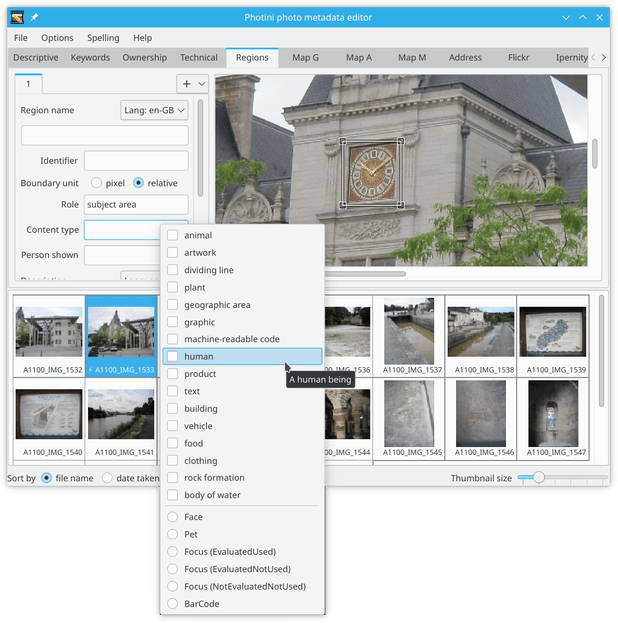The height and width of the screenshot is (623, 618).
Task: Check the product content type
Action: point(172,374)
